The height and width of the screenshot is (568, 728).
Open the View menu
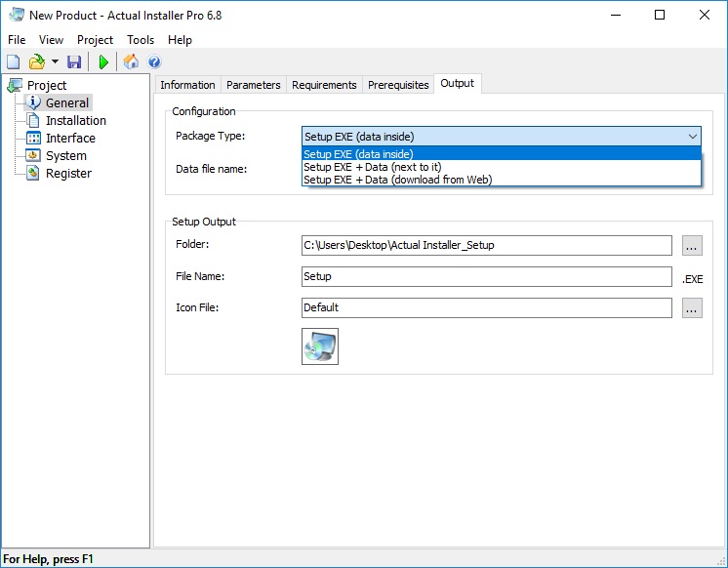point(51,40)
